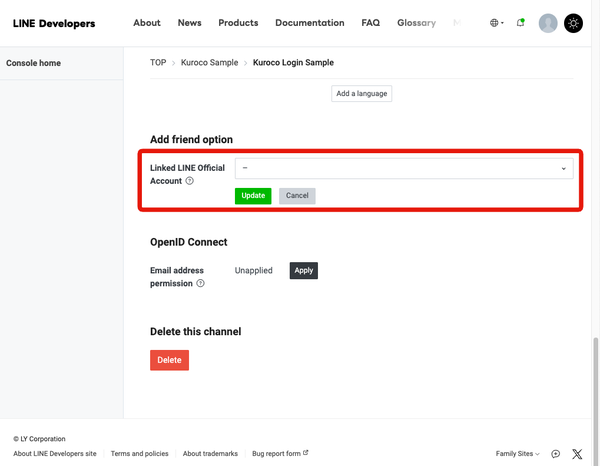Viewport: 600px width, 466px height.
Task: Go to the LINE Developers logo home
Action: [x=54, y=23]
